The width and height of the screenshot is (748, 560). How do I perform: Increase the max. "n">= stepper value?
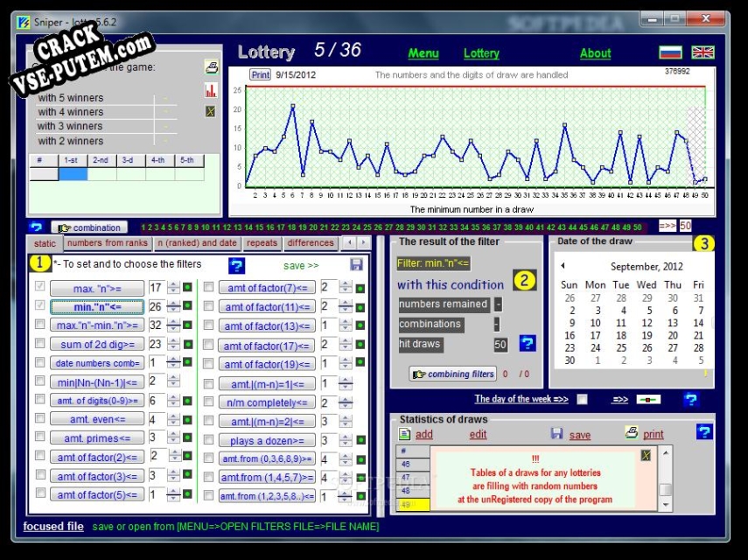pos(173,284)
